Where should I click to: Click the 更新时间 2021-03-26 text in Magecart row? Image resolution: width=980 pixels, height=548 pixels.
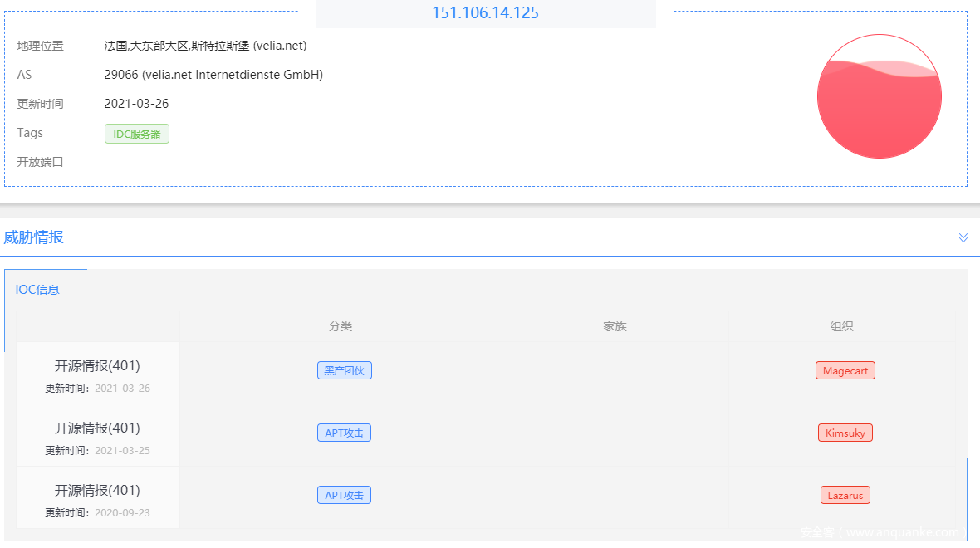pos(97,388)
